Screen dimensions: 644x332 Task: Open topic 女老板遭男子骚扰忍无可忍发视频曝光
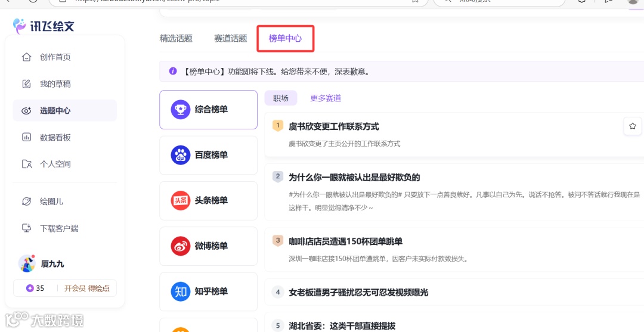point(358,293)
